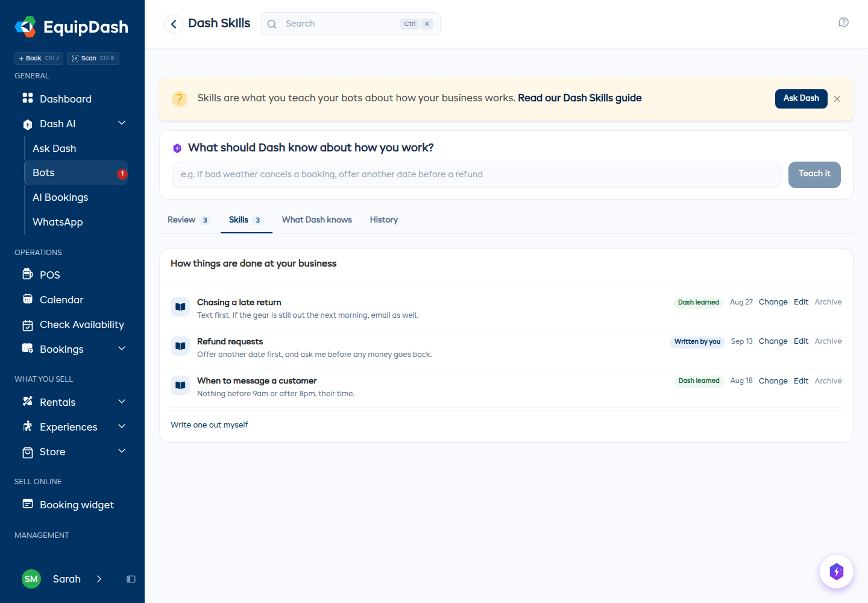This screenshot has width=868, height=603.
Task: Click the book icon for Chasing a late return
Action: point(180,307)
